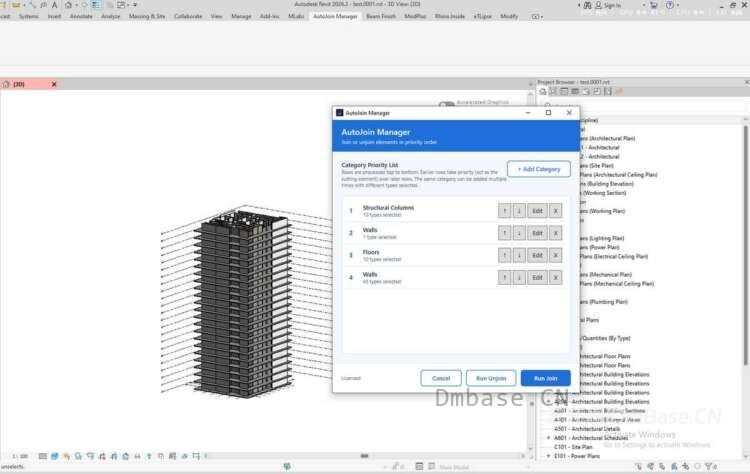This screenshot has height=474, width=750.
Task: Open the Help dropdown arrow
Action: [678, 5]
